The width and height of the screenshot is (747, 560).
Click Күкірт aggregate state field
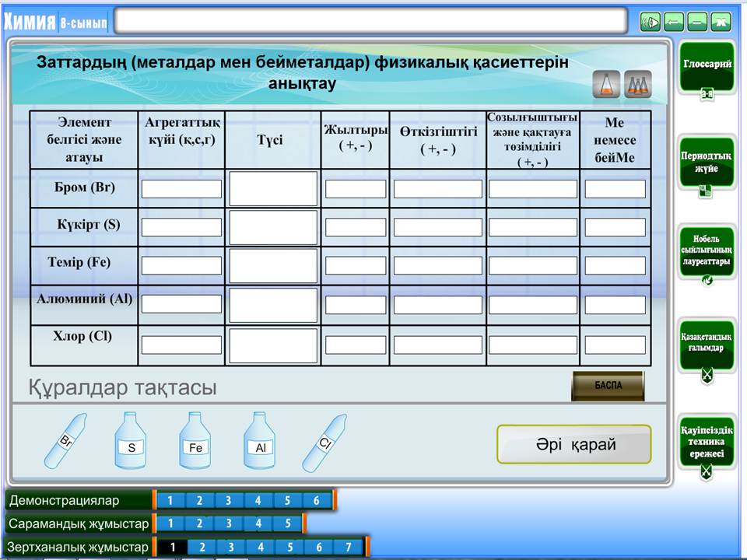tap(181, 227)
